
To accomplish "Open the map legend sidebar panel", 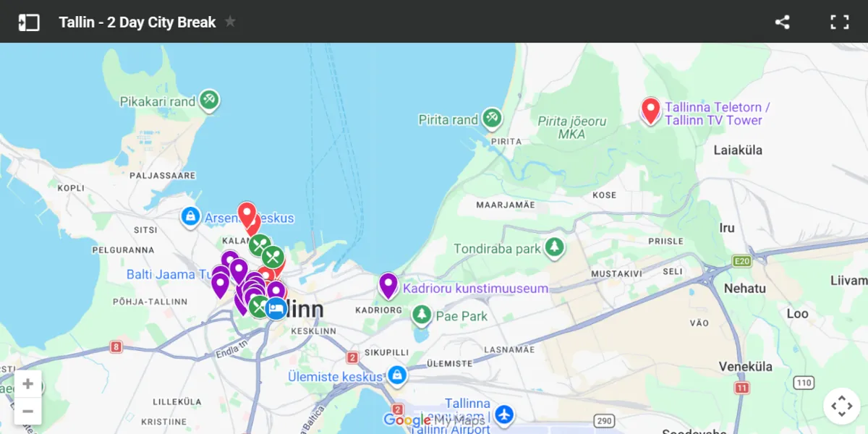I will pos(29,22).
